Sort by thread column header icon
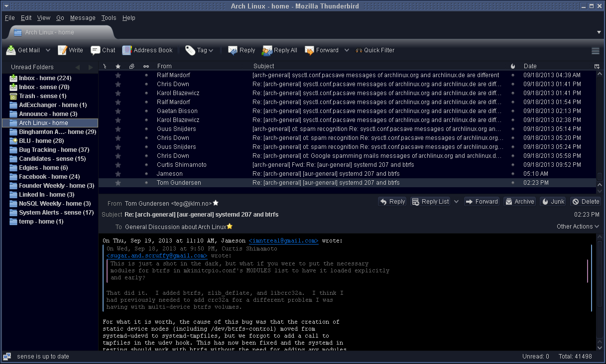The image size is (606, 364). [105, 66]
